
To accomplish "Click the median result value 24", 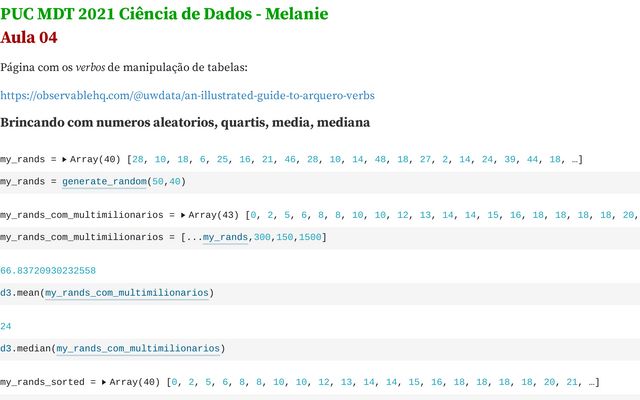I will (6, 327).
